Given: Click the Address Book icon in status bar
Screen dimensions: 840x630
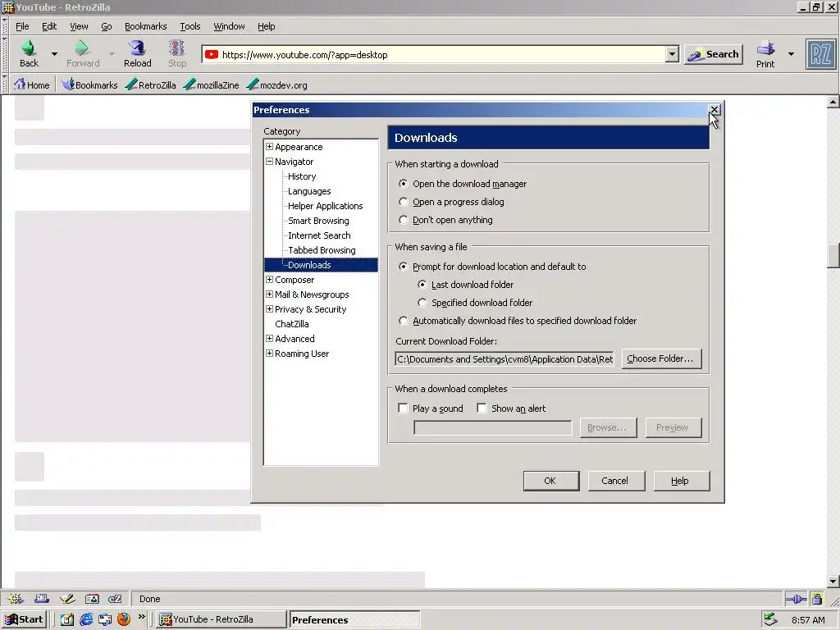Looking at the screenshot, I should tap(92, 599).
